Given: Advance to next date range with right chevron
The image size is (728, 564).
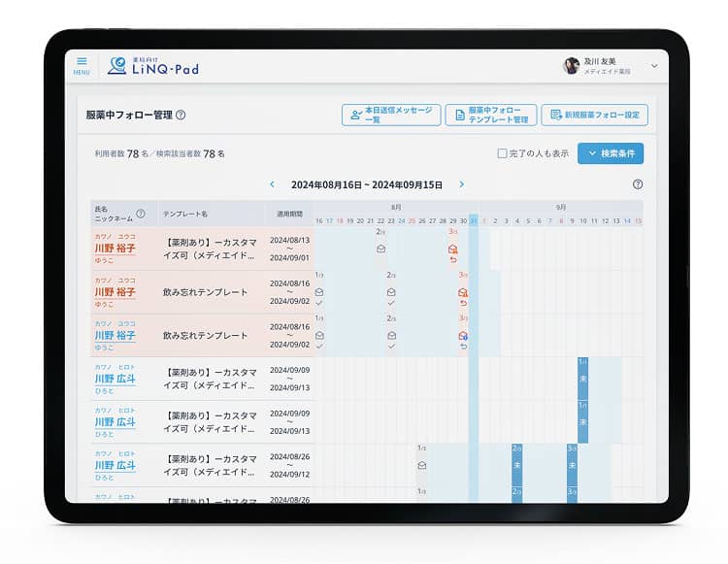Looking at the screenshot, I should (461, 184).
